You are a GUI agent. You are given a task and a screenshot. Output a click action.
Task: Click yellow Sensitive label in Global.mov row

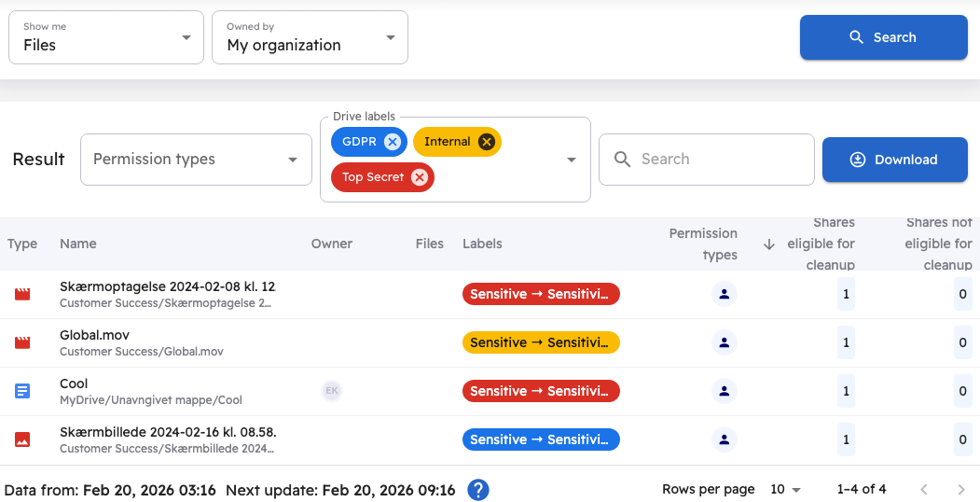[x=541, y=342]
